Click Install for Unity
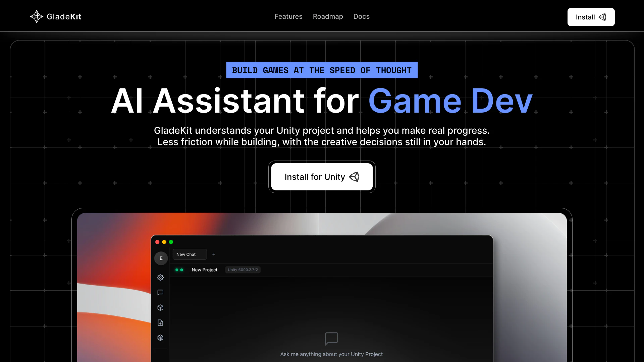The image size is (644, 362). (321, 177)
